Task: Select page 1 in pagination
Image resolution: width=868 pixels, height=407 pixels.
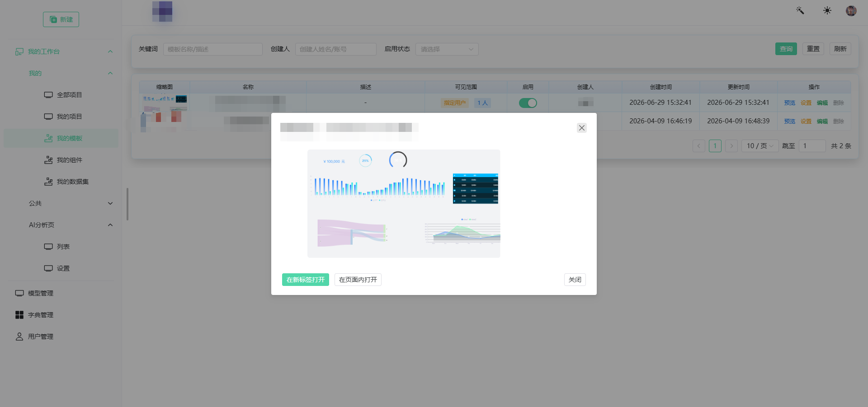Action: coord(715,146)
